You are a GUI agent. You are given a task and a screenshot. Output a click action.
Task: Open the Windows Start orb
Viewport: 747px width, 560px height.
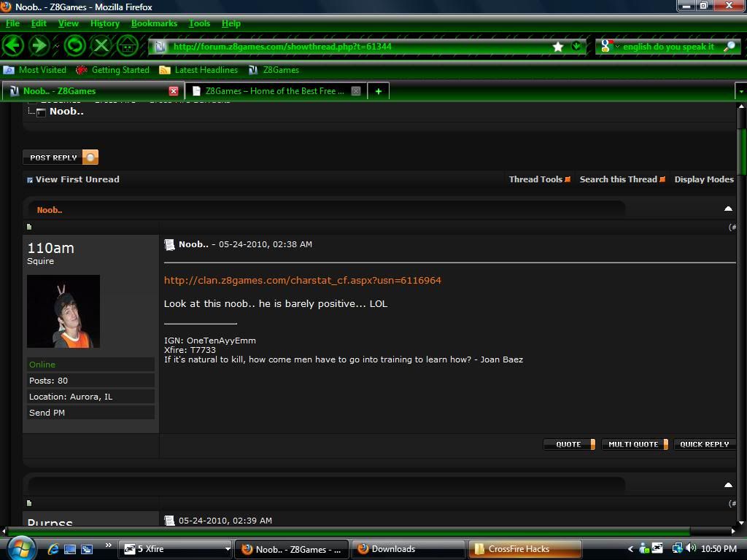coord(20,548)
